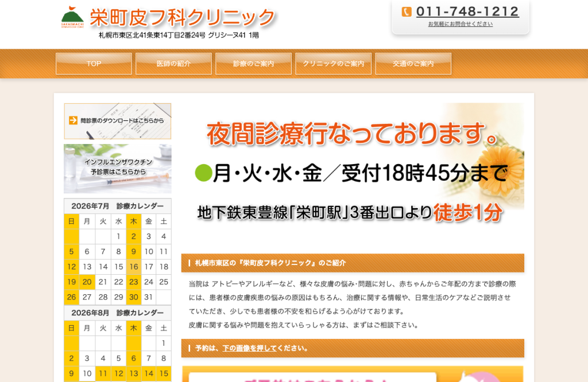Select July 23 calendar cell
Screen dimensions: 588x382
(133, 282)
